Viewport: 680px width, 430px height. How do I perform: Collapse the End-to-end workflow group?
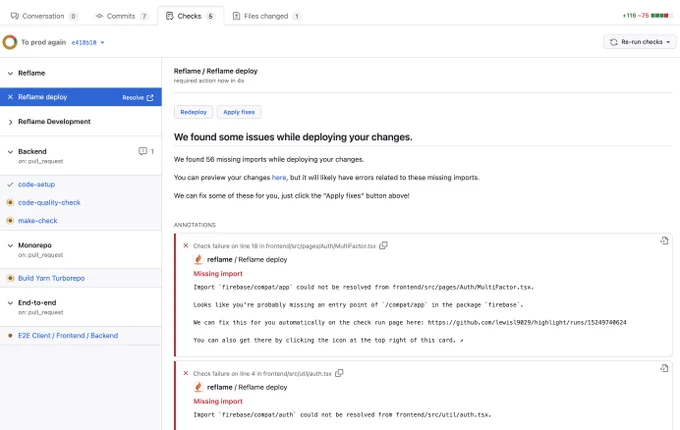pos(10,303)
